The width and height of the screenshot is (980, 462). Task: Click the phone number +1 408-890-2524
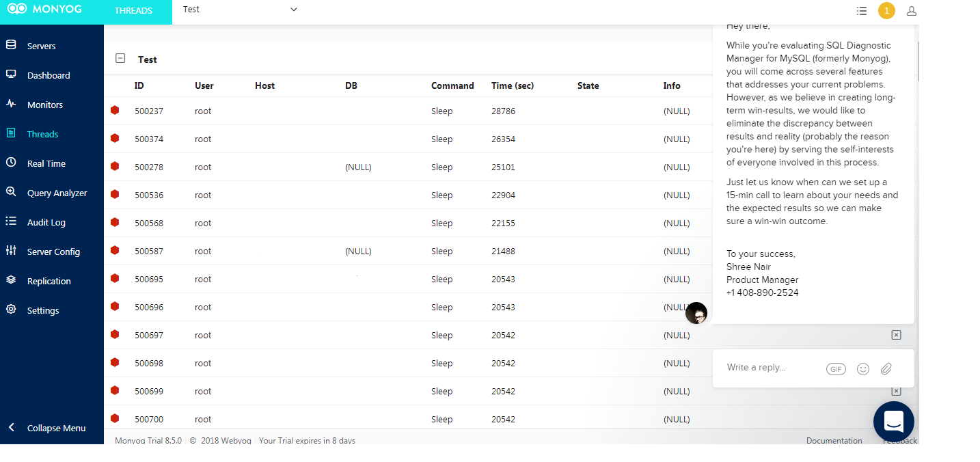coord(763,293)
